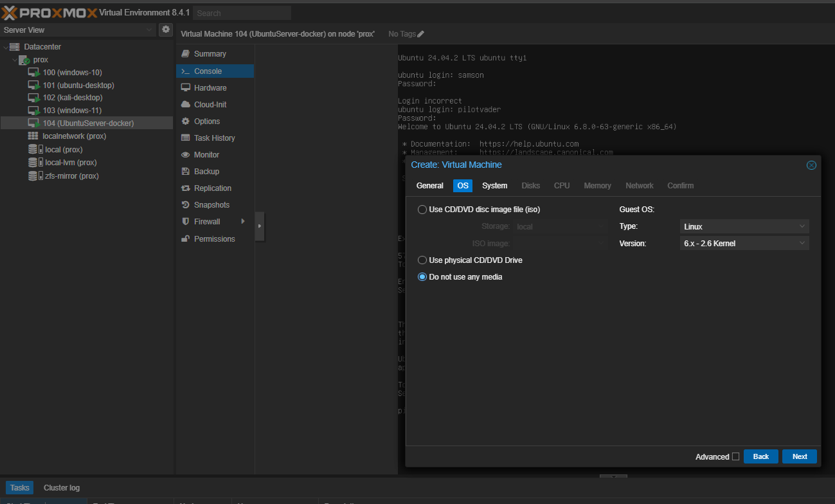This screenshot has width=835, height=504.
Task: Select the 100 (windows-10) VM in tree
Action: click(x=72, y=73)
